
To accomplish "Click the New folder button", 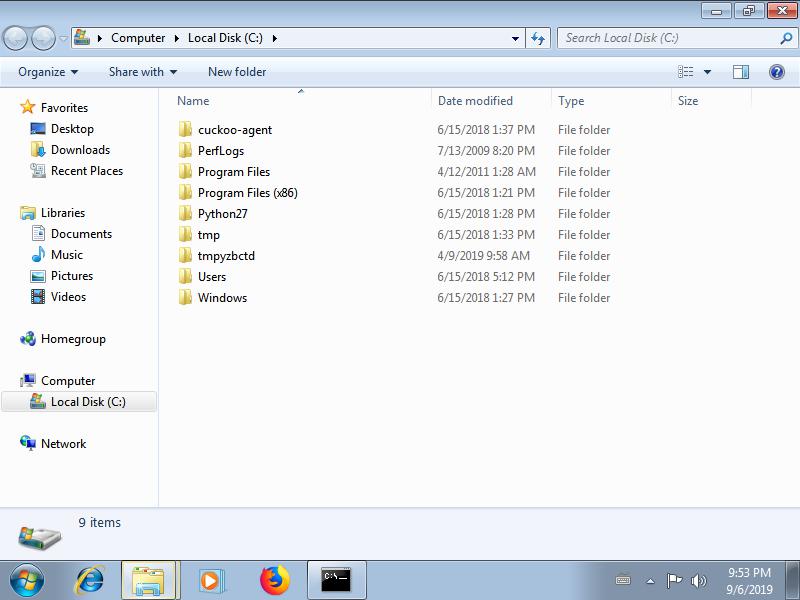I will click(237, 72).
